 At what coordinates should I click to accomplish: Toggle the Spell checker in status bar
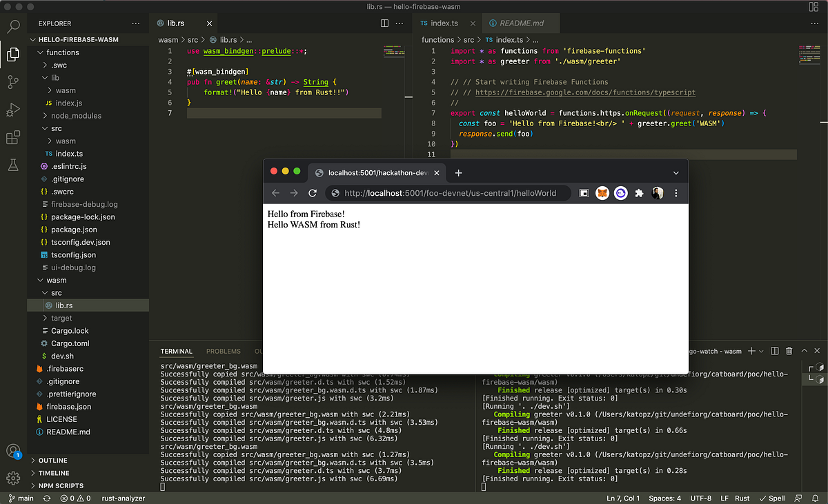pyautogui.click(x=771, y=498)
